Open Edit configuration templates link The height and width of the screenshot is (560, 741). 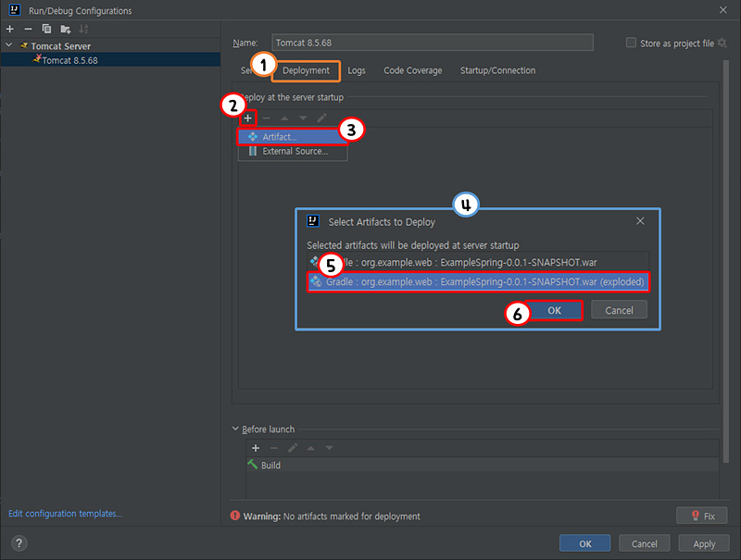(65, 513)
